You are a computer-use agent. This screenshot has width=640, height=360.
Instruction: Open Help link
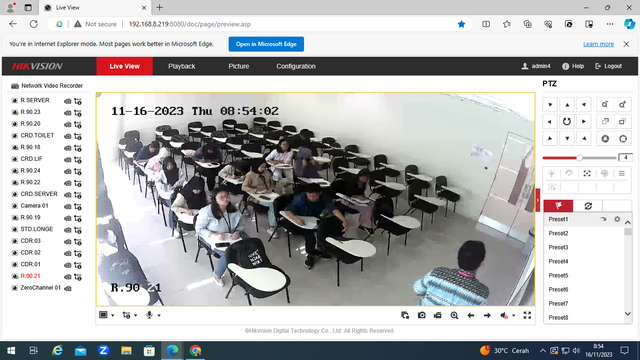coord(573,66)
